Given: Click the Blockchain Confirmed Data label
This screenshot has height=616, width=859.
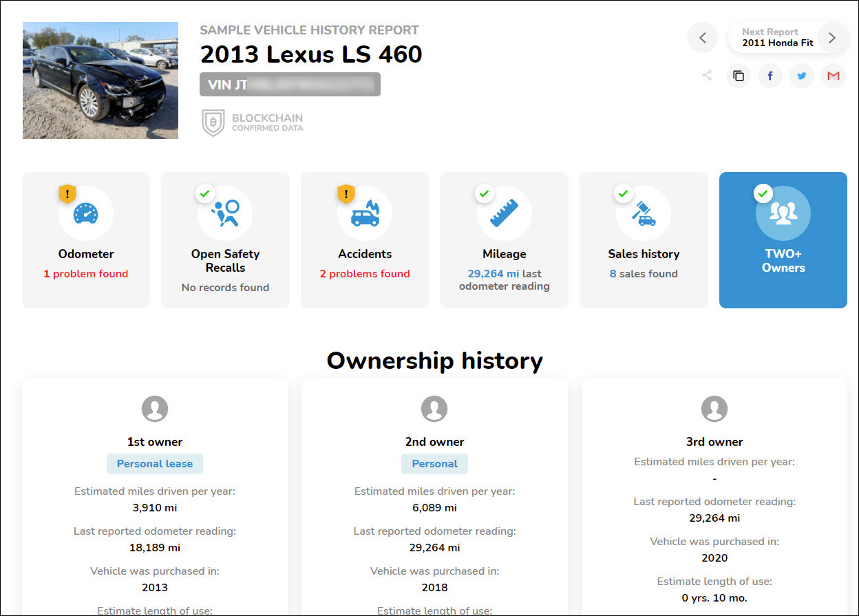Looking at the screenshot, I should (267, 123).
